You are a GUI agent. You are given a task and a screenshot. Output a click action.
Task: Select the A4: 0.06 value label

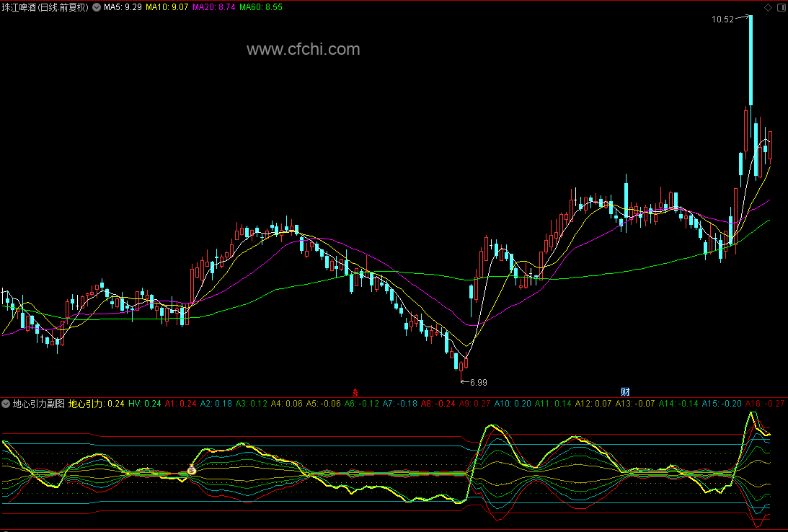point(287,404)
